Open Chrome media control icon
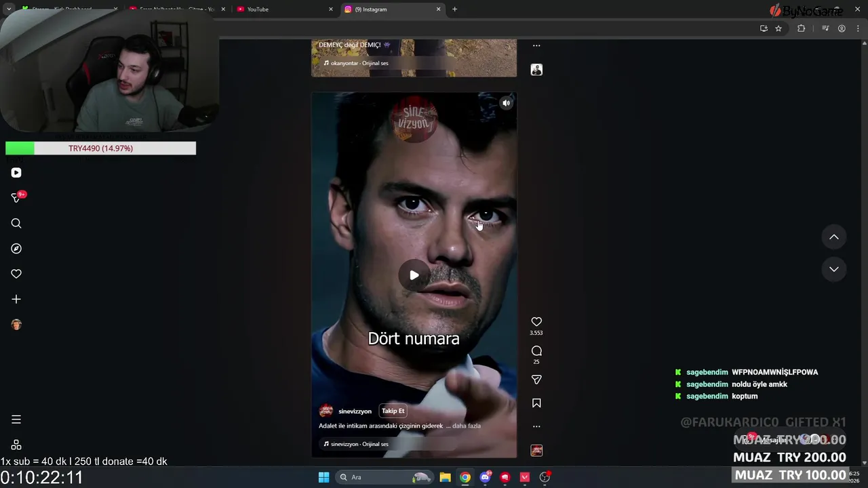Screen dimensions: 868x488 click(825, 28)
